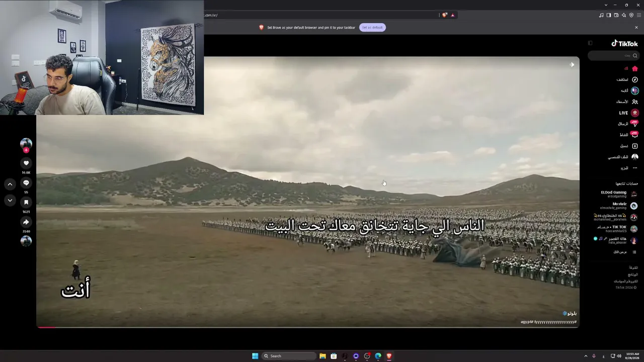Click the TikTok logo

[x=624, y=43]
